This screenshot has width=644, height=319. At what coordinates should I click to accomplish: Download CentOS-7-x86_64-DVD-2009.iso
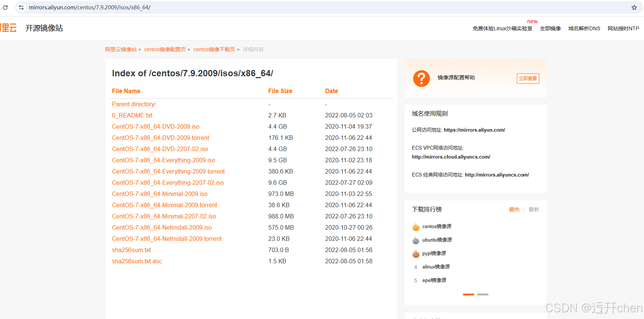pyautogui.click(x=156, y=127)
